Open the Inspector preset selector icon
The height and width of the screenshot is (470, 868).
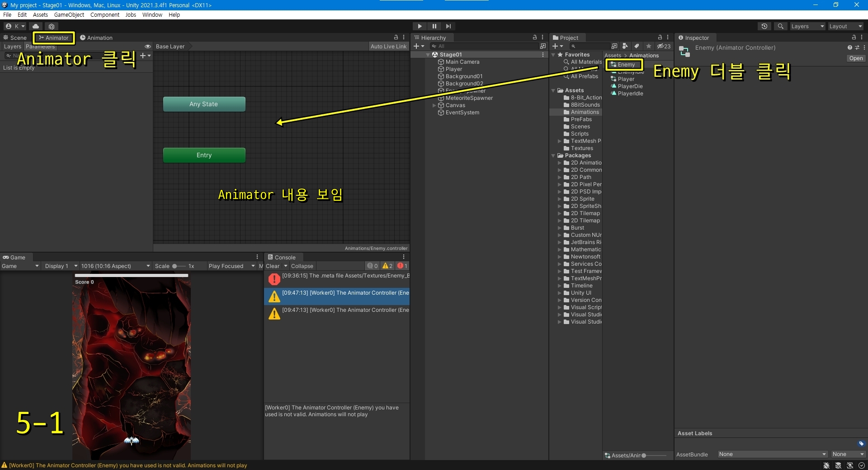tap(857, 47)
